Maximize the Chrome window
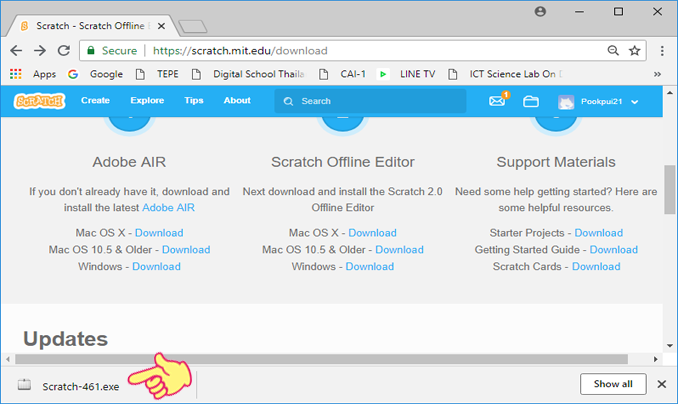This screenshot has width=678, height=404. 618,12
